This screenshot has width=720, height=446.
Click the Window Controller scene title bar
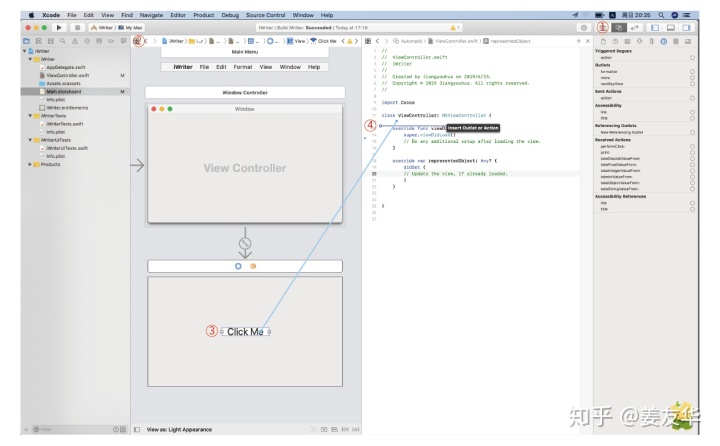(x=245, y=92)
